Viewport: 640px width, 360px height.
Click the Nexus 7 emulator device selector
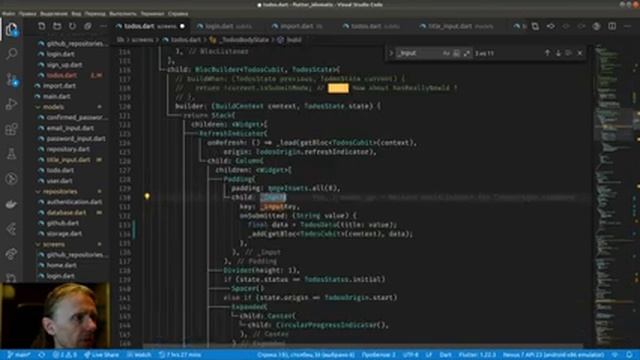tap(553, 355)
